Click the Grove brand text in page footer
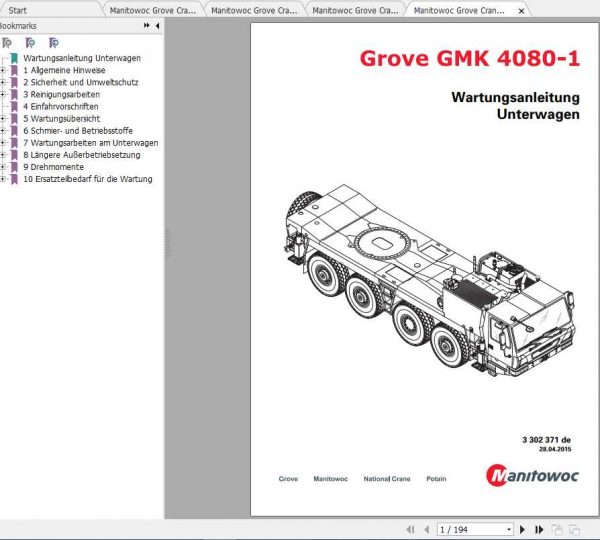Viewport: 600px width, 540px height. click(x=288, y=479)
